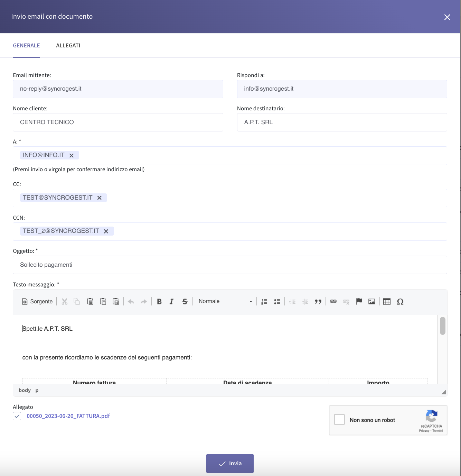Click the Anchor flag icon
Viewport: 461px width, 476px height.
click(x=359, y=302)
